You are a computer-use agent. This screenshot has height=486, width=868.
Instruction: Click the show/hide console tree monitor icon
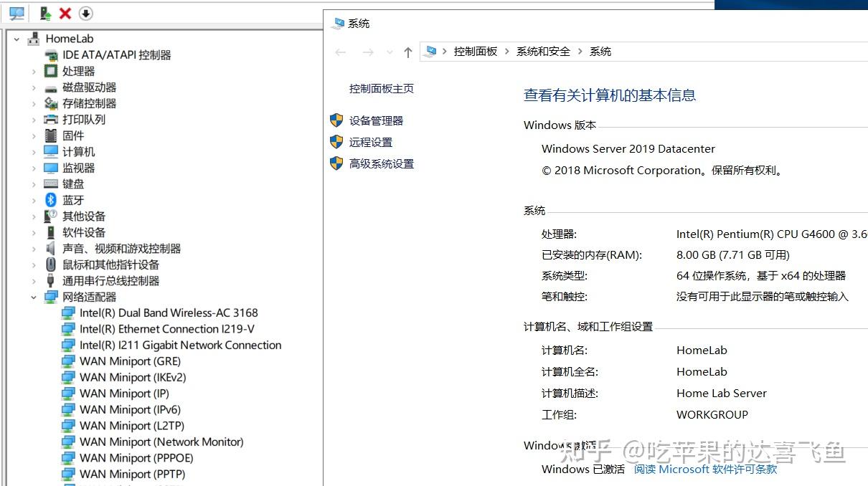point(16,13)
